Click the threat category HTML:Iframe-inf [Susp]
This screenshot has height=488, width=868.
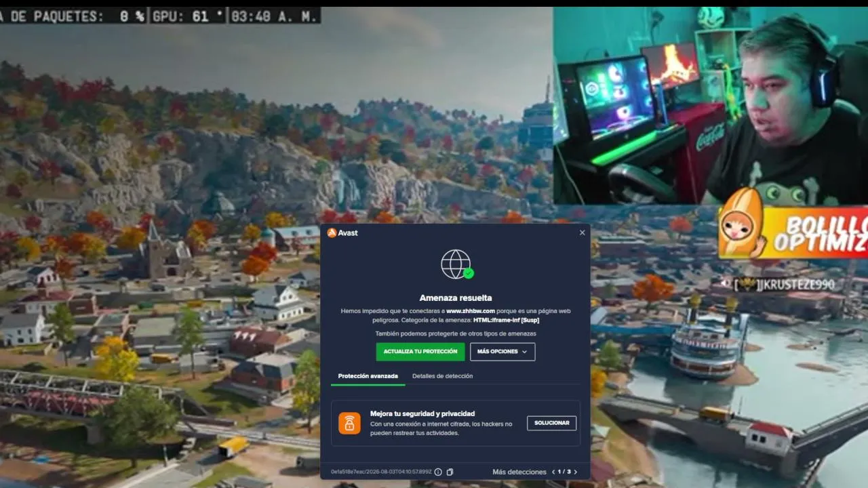pyautogui.click(x=506, y=320)
